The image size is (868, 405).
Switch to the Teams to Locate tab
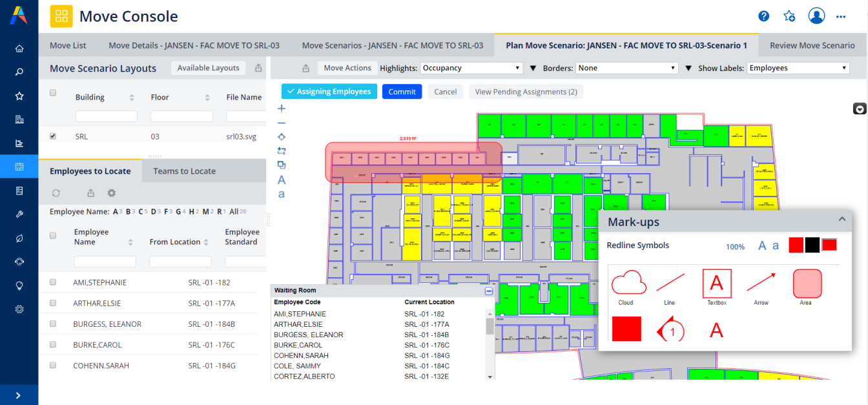[x=184, y=171]
